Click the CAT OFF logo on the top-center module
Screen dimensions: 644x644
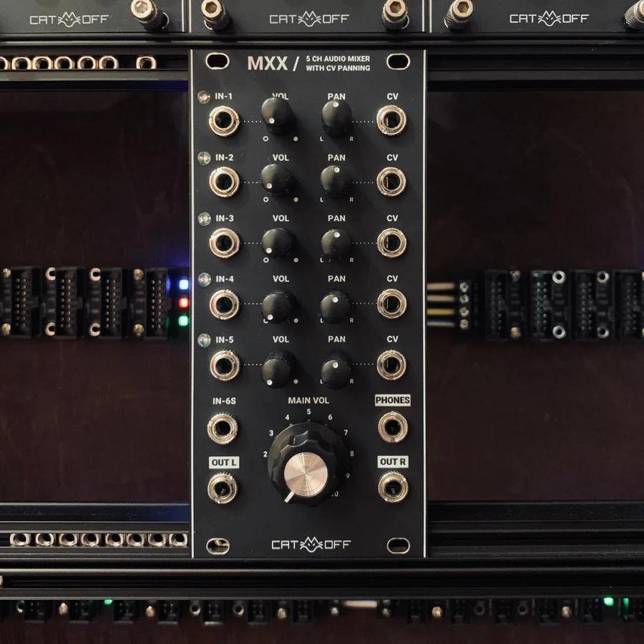click(x=309, y=19)
